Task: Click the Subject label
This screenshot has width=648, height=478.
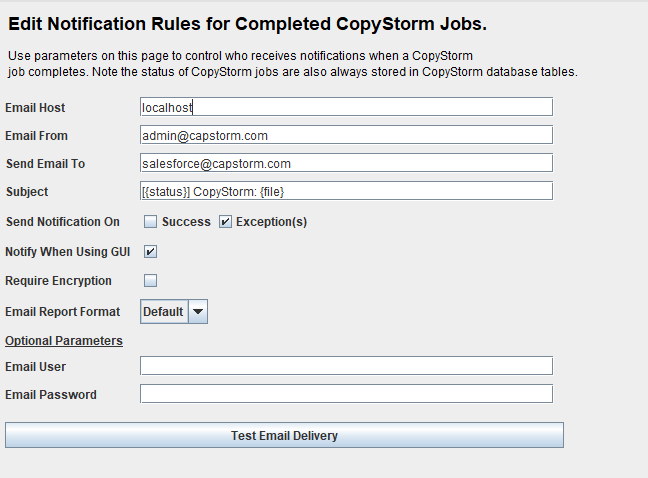Action: (27, 192)
